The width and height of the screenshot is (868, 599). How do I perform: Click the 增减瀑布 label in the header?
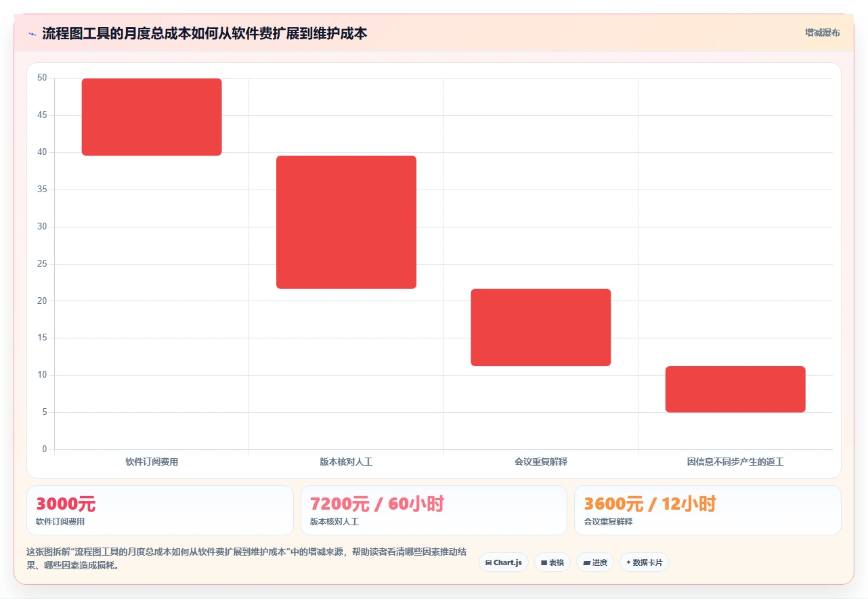pos(822,32)
